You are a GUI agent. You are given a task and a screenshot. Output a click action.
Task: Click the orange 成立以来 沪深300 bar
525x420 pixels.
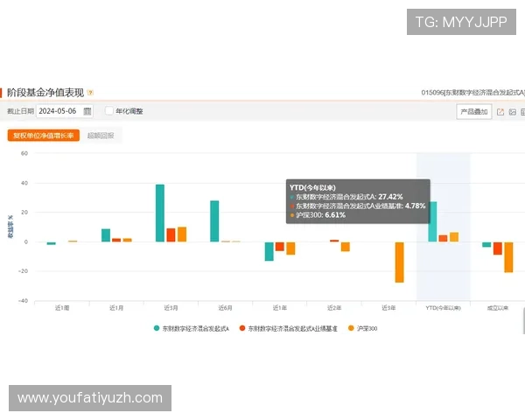coord(508,257)
